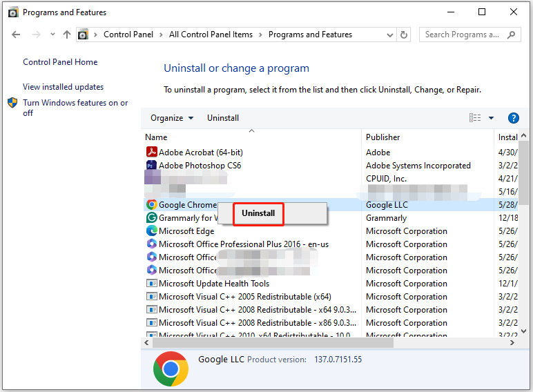Screen dimensions: 533x392
Task: Expand the chevron before Control Panel breadcrumb
Action: click(x=95, y=35)
